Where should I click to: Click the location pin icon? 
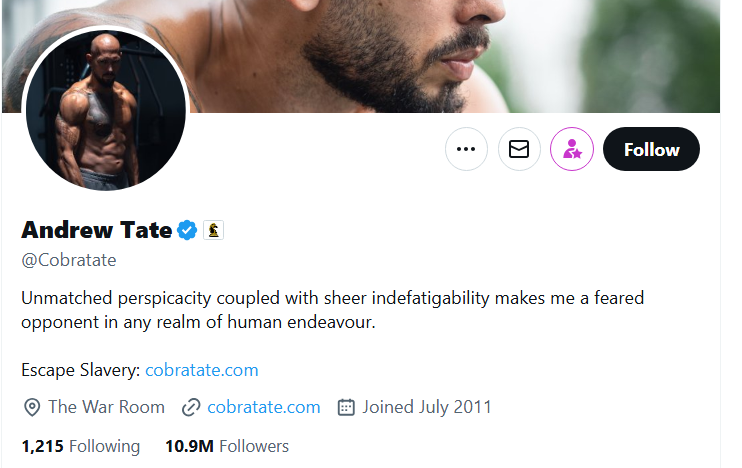pos(32,407)
